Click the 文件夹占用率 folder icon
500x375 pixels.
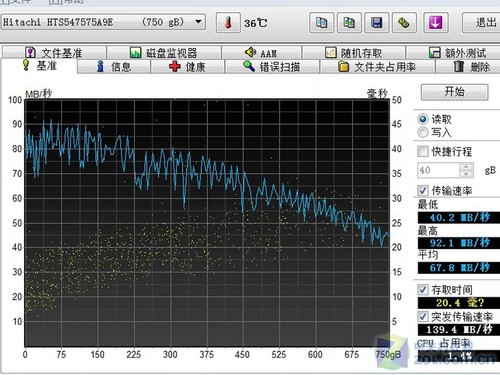pyautogui.click(x=343, y=67)
